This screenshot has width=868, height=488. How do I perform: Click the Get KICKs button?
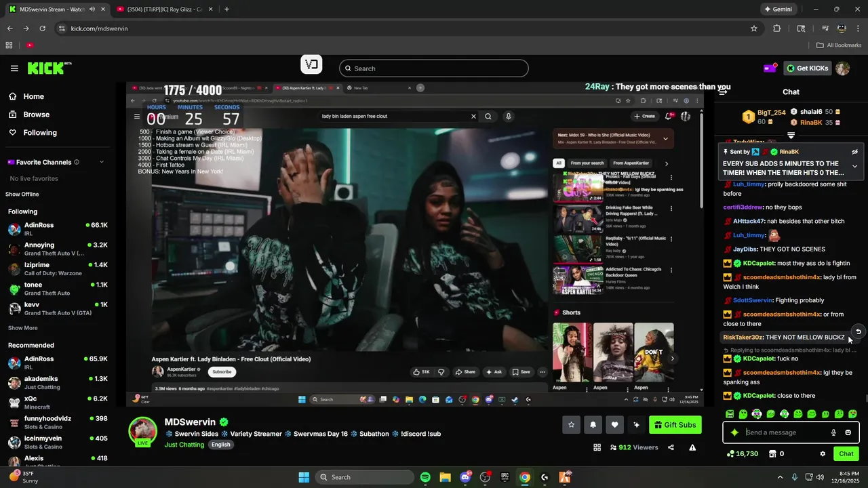tap(807, 68)
